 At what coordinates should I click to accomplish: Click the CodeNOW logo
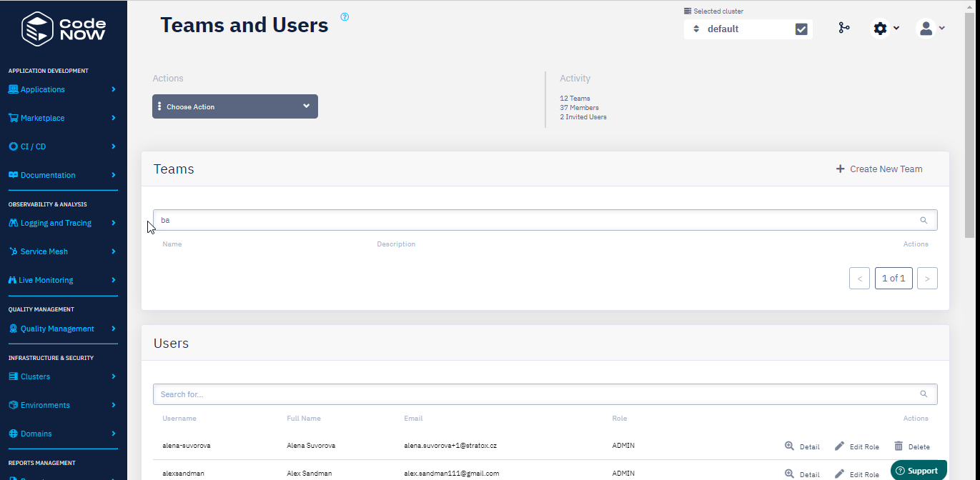point(64,29)
